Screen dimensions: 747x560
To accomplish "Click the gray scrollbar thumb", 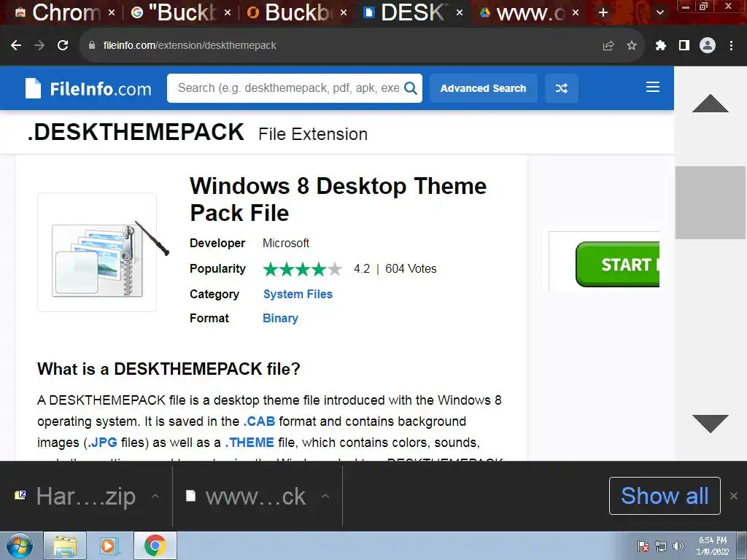I will point(711,203).
